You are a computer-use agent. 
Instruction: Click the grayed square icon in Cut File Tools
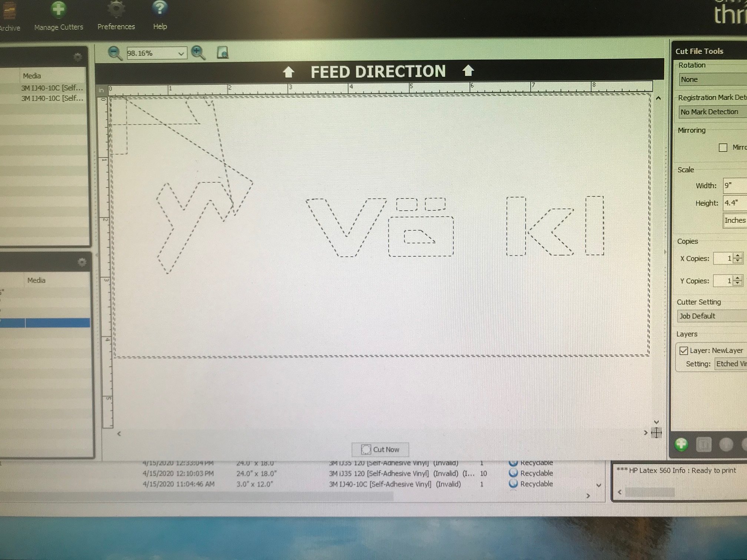click(704, 444)
